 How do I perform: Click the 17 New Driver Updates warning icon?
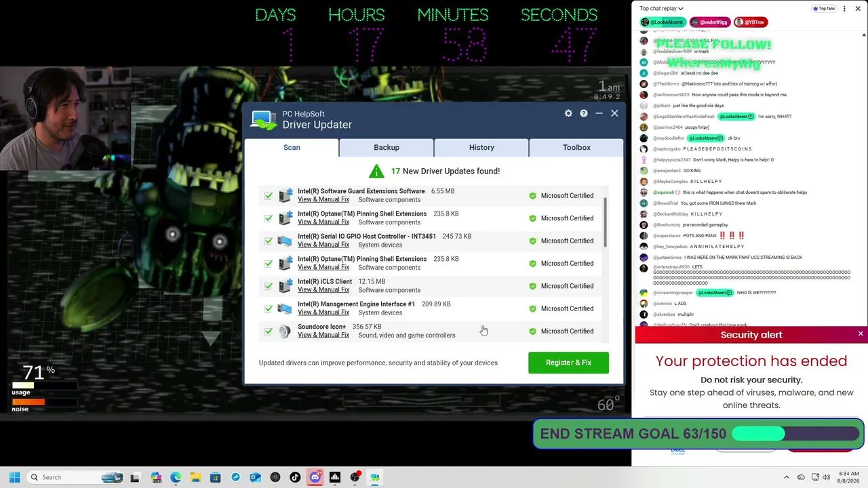[x=376, y=171]
